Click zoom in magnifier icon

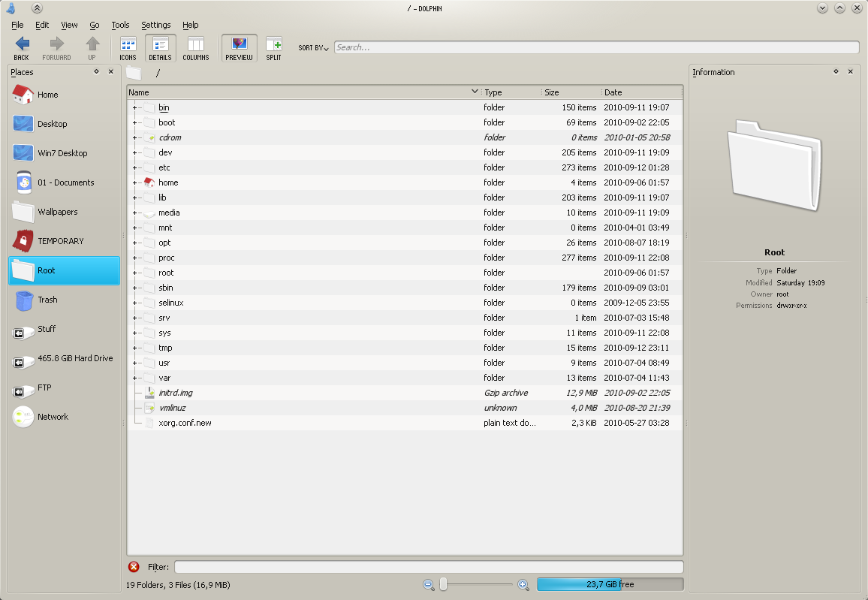pos(523,584)
